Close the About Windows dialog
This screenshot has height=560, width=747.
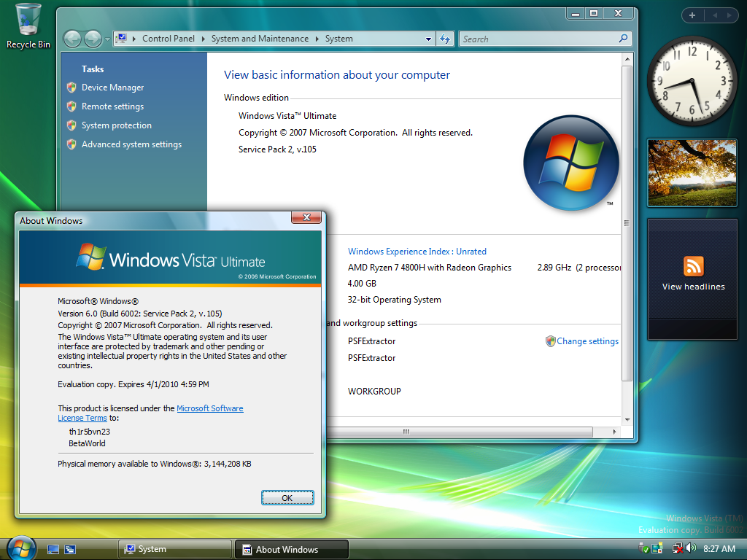click(306, 217)
